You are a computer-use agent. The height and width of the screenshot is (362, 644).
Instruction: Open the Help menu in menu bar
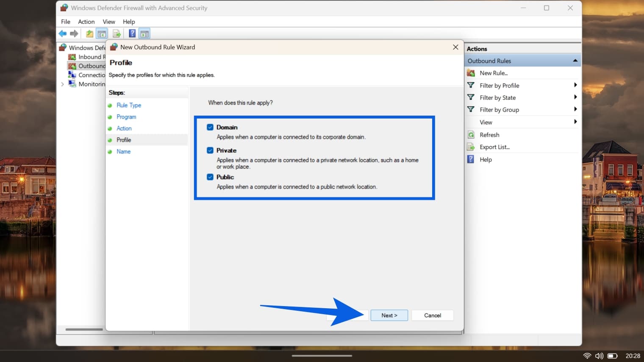129,22
